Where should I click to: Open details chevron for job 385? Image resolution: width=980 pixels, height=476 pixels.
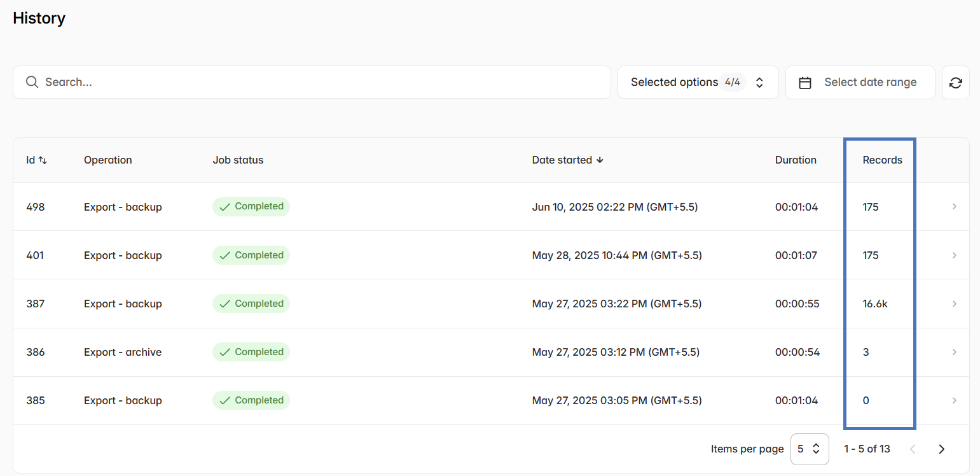(x=954, y=400)
